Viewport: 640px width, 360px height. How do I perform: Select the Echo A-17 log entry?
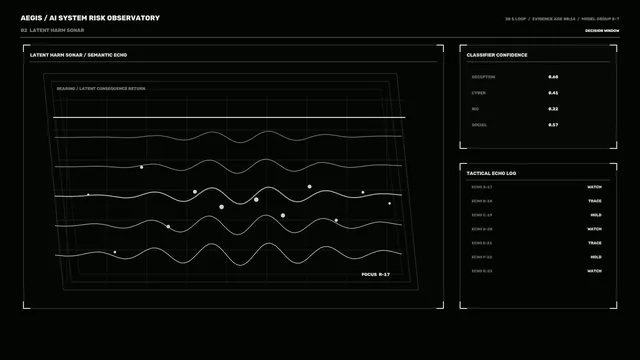click(482, 187)
